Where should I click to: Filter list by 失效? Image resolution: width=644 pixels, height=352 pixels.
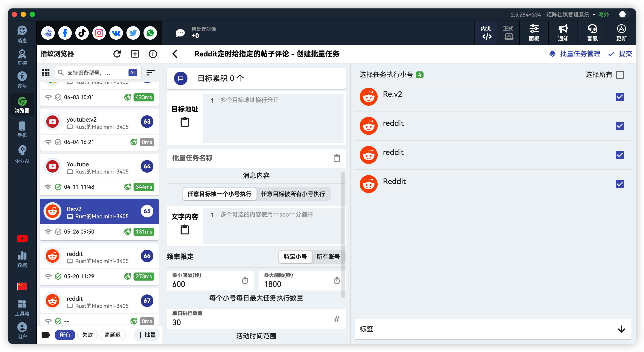point(87,335)
